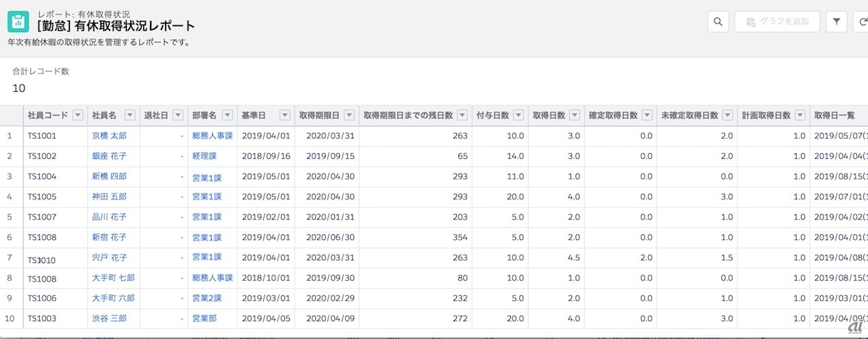Image resolution: width=868 pixels, height=339 pixels.
Task: Click 営業2課 department link
Action: tap(207, 299)
